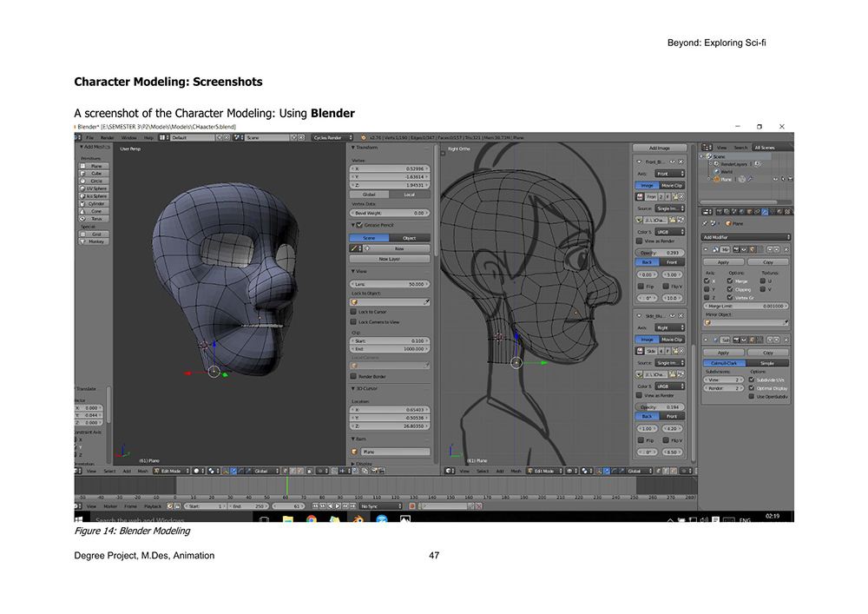Screen dimensions: 868x614
Task: Click the Item name field showing Plane
Action: (395, 452)
